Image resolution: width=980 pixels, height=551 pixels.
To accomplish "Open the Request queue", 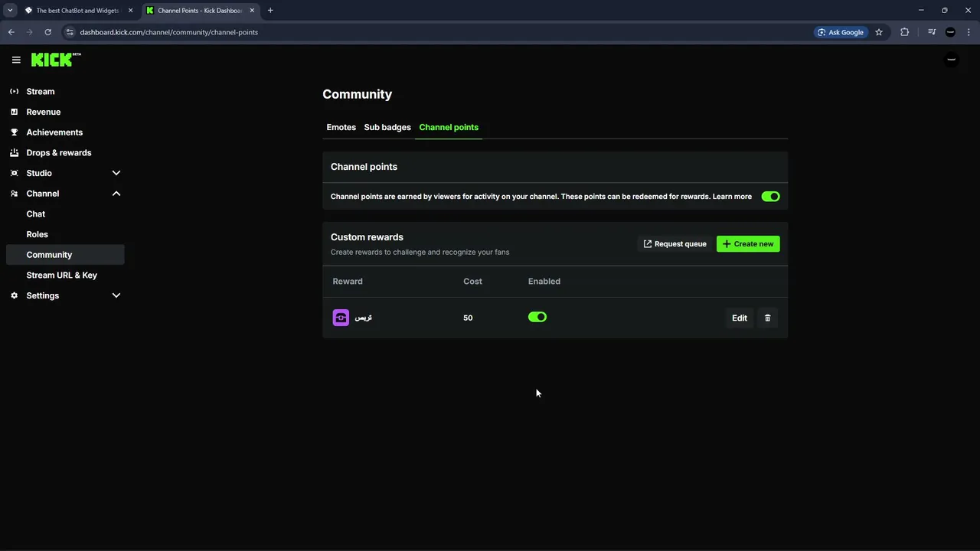I will pos(675,244).
